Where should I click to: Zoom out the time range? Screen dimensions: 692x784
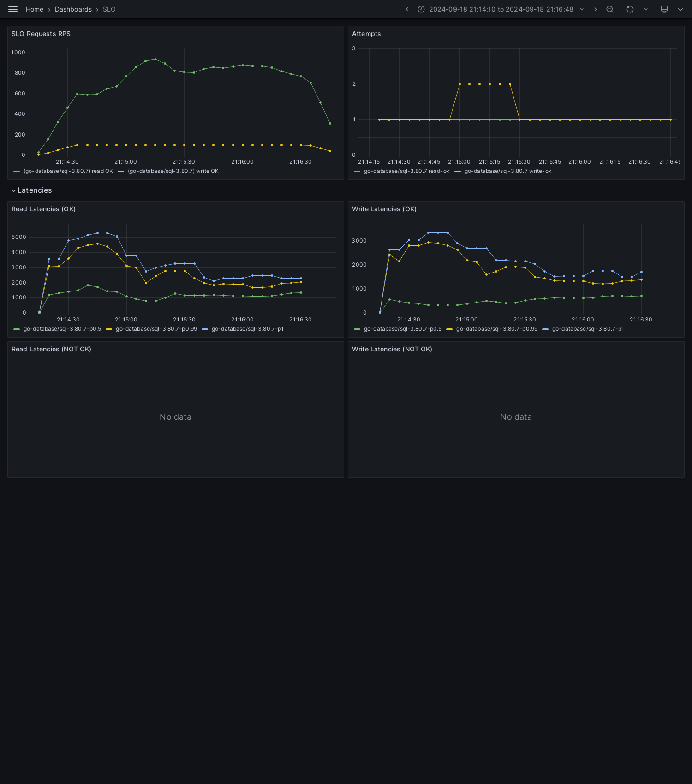(610, 9)
